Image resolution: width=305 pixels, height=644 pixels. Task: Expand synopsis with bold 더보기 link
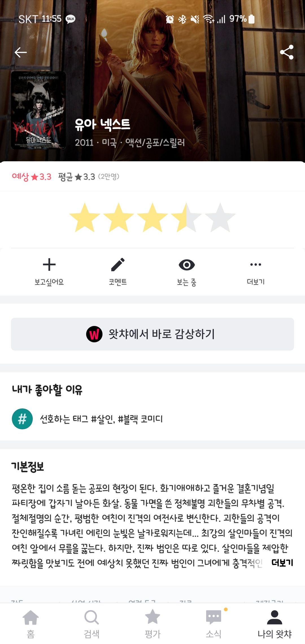(282, 563)
